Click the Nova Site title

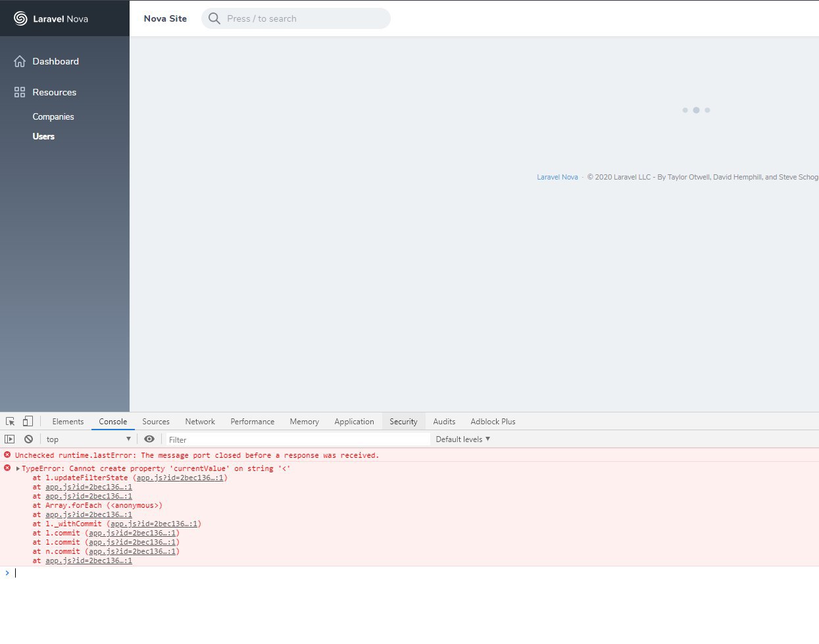[165, 18]
